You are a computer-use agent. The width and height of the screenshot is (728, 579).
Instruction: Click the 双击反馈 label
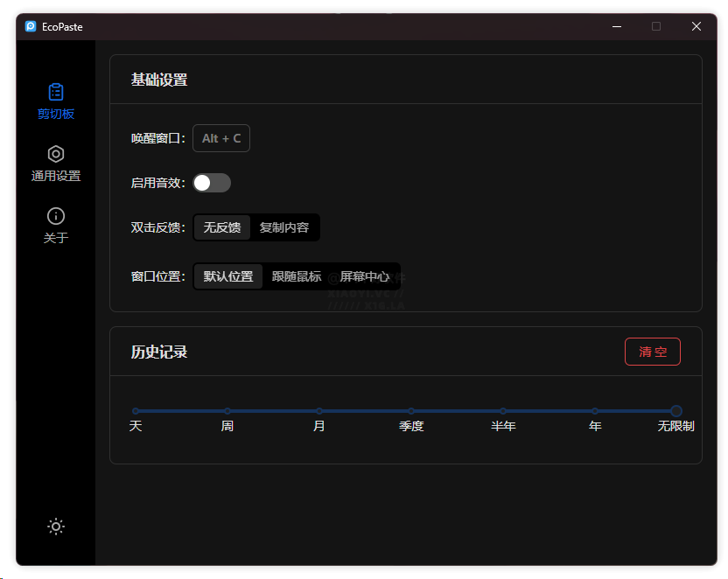coord(157,227)
